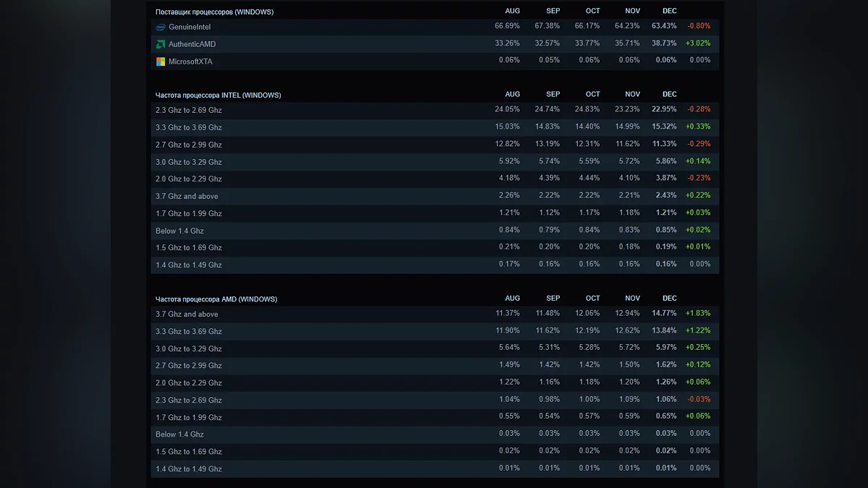
Task: Open the "Поставщик процессоров (WINDOWS)" section heading
Action: coord(214,12)
